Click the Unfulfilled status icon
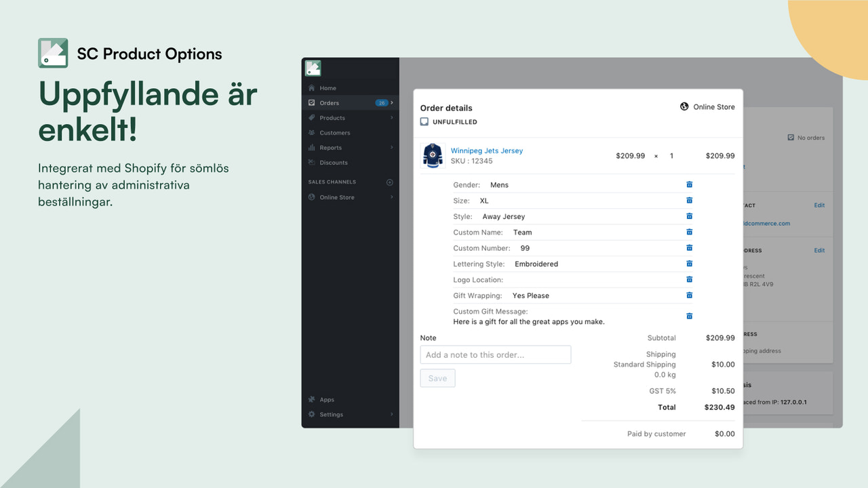868x488 pixels. point(425,122)
